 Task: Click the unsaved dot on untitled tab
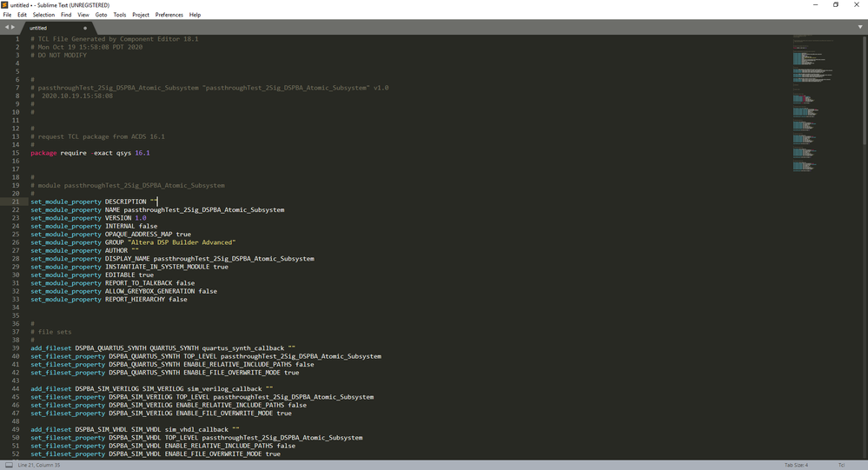pyautogui.click(x=85, y=28)
